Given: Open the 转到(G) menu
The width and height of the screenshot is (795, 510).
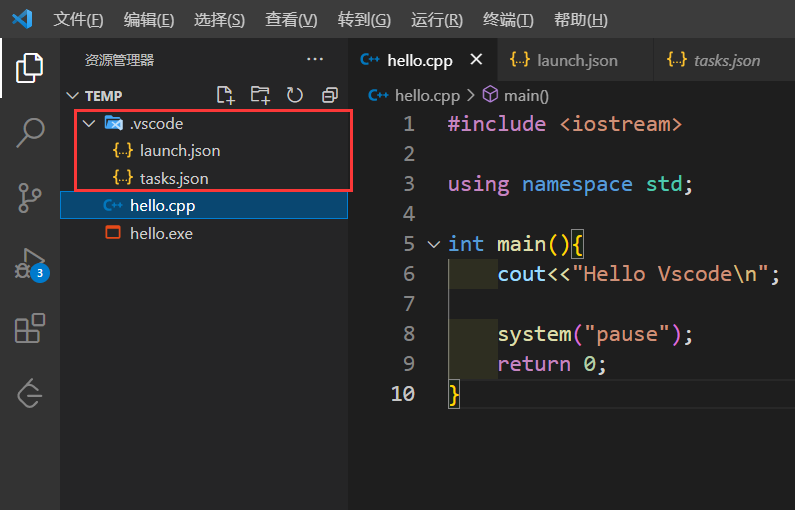Looking at the screenshot, I should click(x=364, y=20).
